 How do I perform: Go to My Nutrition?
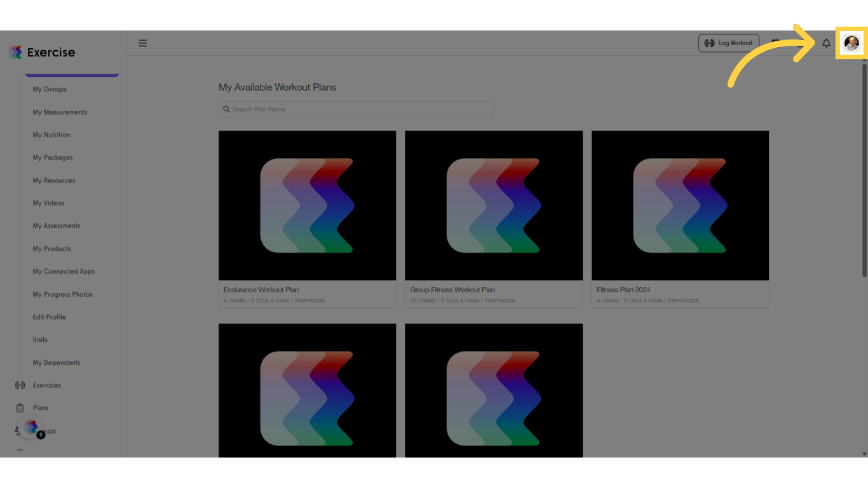pyautogui.click(x=51, y=135)
